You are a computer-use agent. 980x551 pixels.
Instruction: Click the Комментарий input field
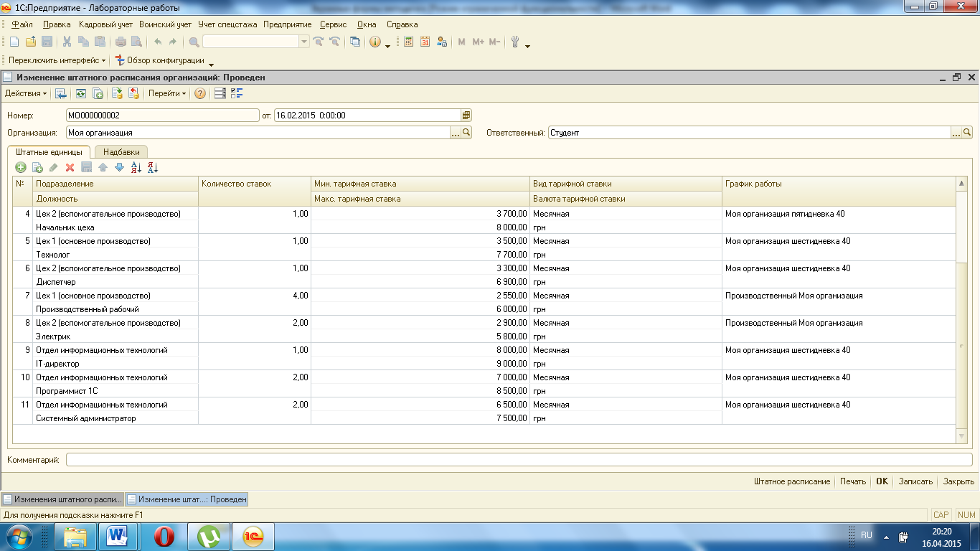(519, 460)
